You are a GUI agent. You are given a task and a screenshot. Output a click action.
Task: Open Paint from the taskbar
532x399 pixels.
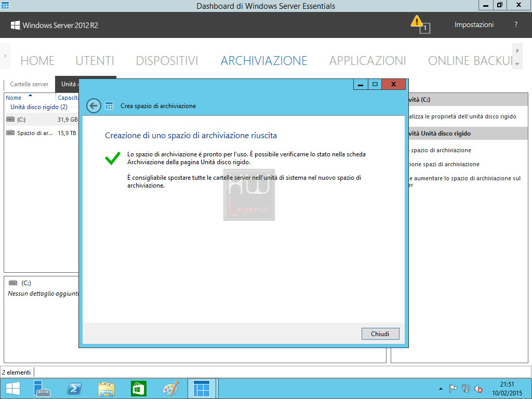point(170,389)
